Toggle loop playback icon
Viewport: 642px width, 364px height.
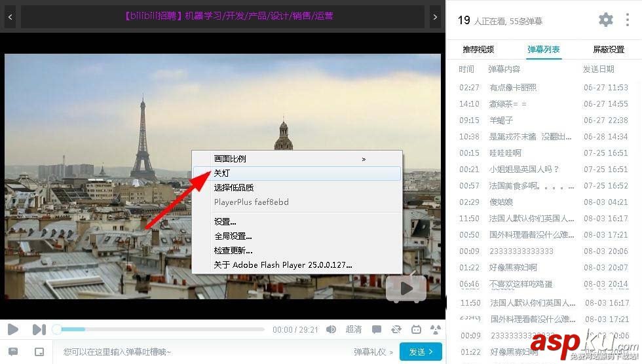396,329
